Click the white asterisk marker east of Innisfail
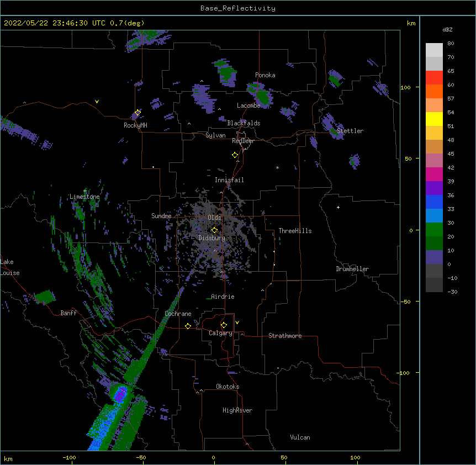Image resolution: width=476 pixels, height=465 pixels. pyautogui.click(x=277, y=167)
